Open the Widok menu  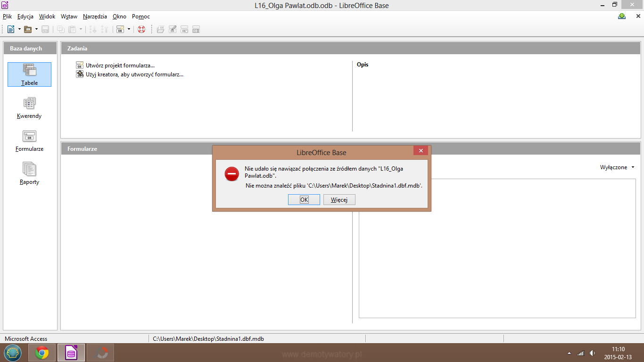click(x=47, y=16)
